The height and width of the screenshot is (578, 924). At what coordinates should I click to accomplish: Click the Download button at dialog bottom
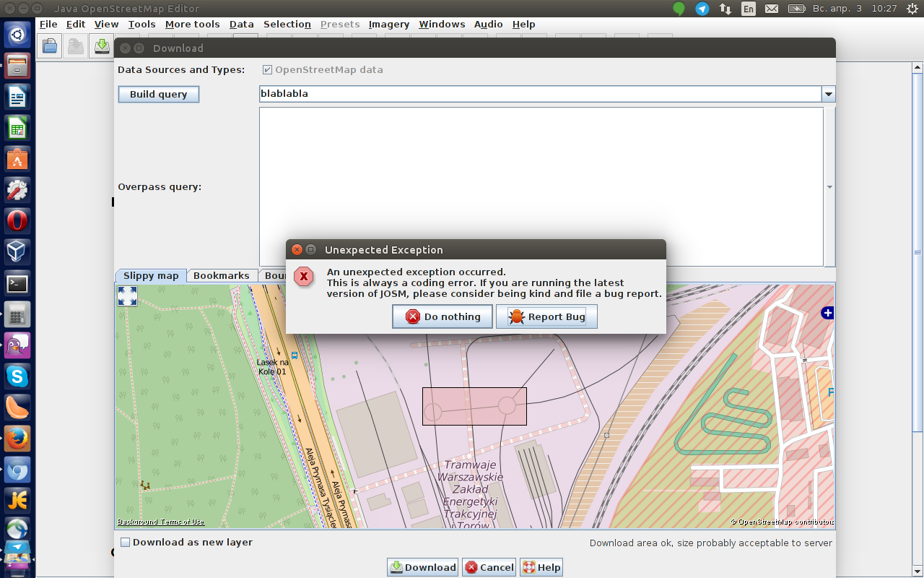tap(423, 567)
